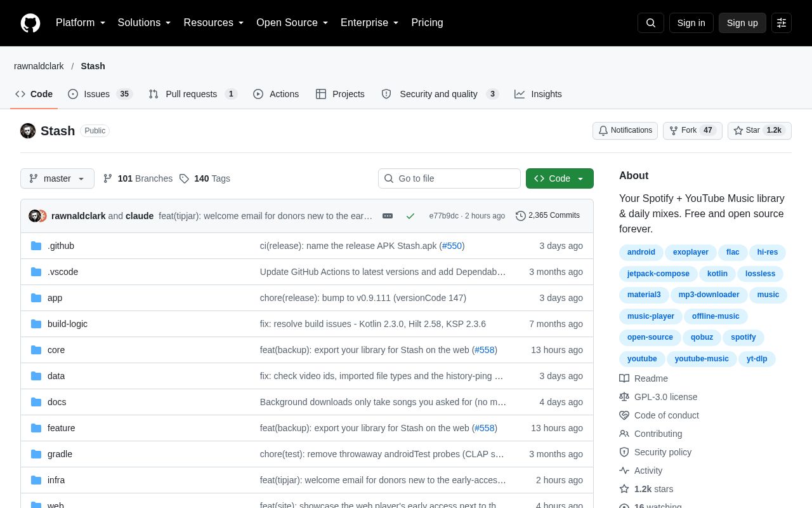Open the GitHub logo homepage link
812x508 pixels.
[x=30, y=23]
